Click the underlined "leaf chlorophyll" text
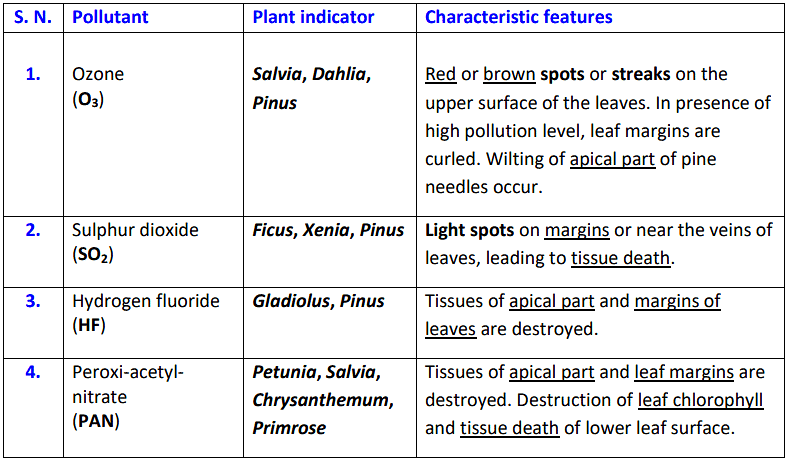This screenshot has width=791, height=462. [x=700, y=401]
